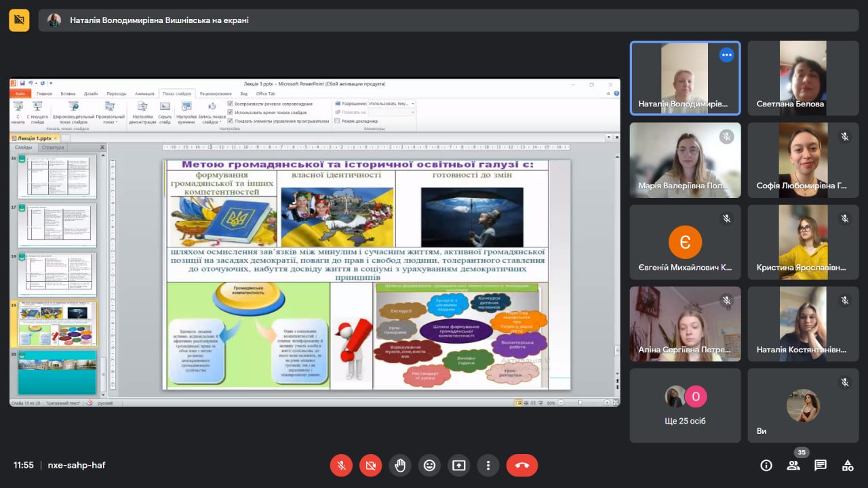
Task: Show the participants list
Action: (x=793, y=465)
